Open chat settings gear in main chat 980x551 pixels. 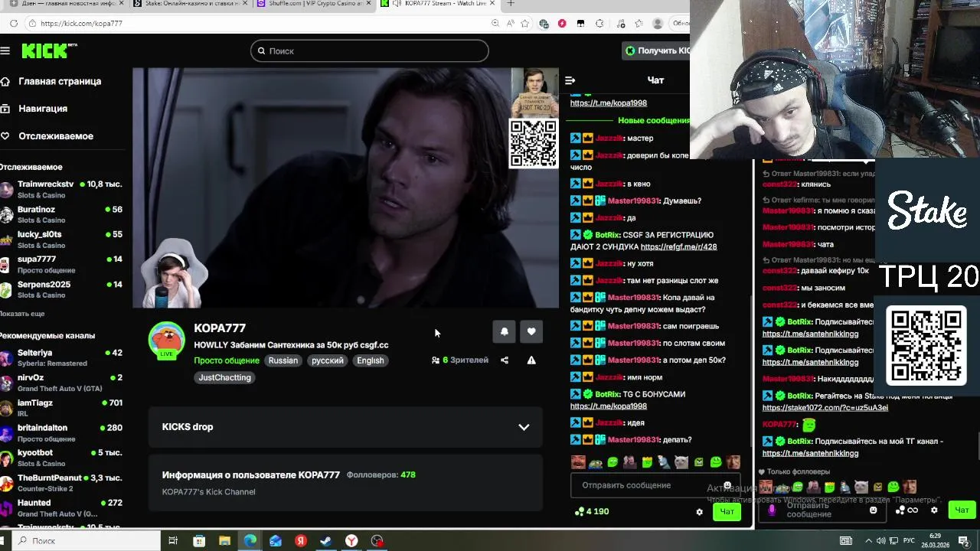tap(699, 512)
